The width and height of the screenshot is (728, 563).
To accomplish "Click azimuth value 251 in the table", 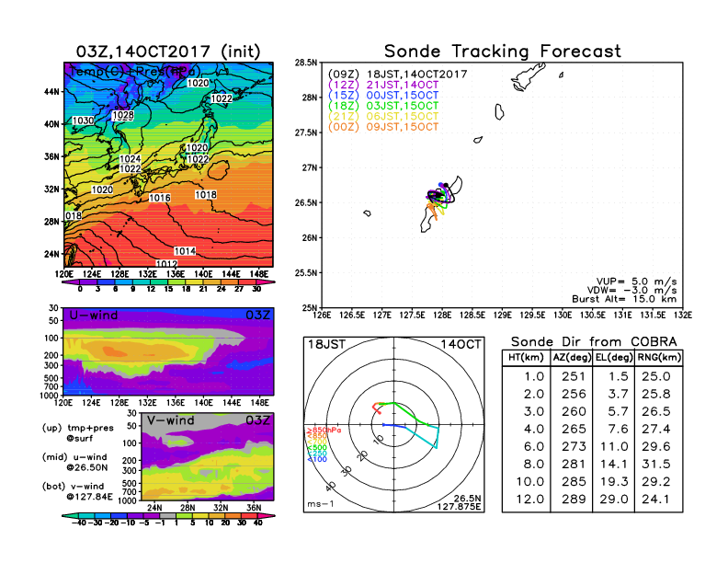I will (574, 376).
